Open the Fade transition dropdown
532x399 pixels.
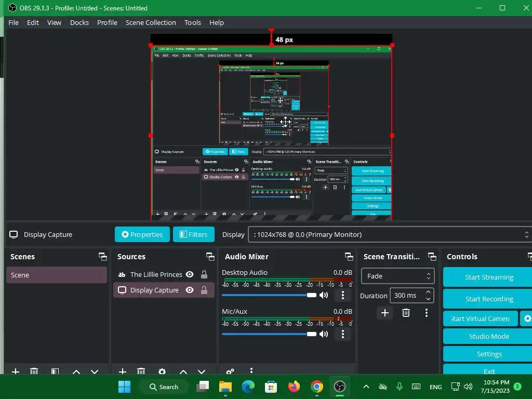tap(397, 276)
